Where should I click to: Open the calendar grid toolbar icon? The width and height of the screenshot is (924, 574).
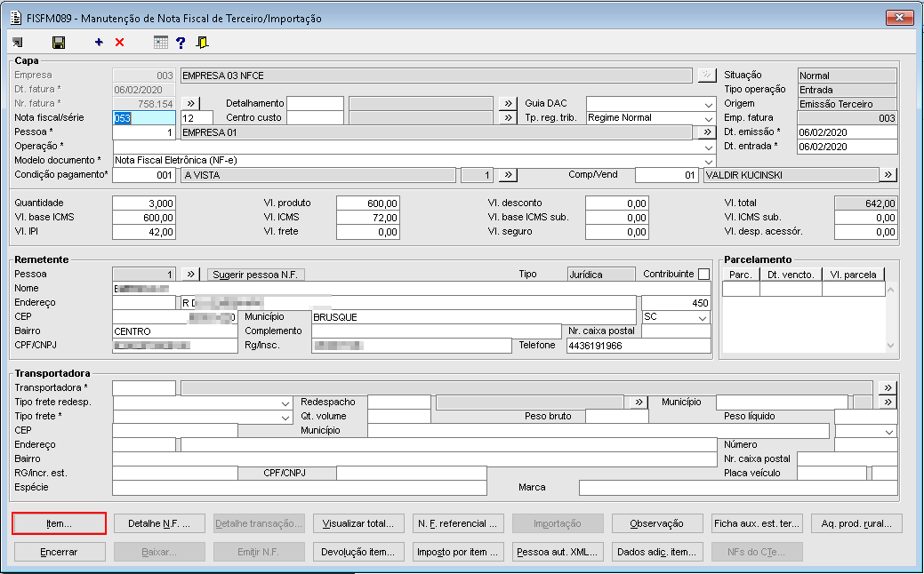pos(160,43)
